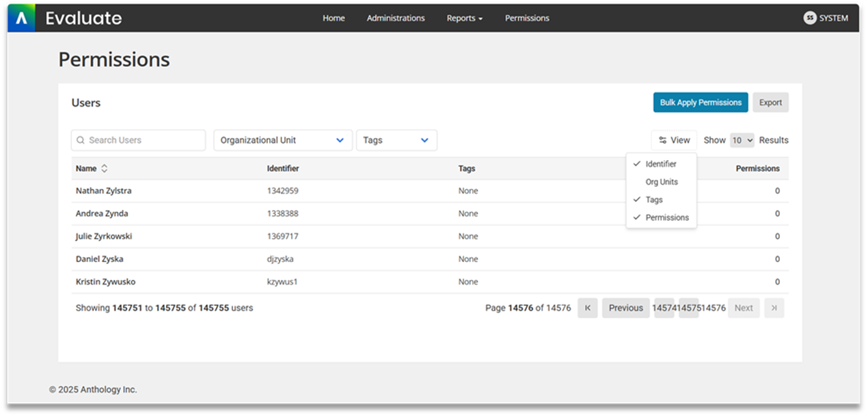Click Bulk Apply Permissions button

pyautogui.click(x=700, y=103)
